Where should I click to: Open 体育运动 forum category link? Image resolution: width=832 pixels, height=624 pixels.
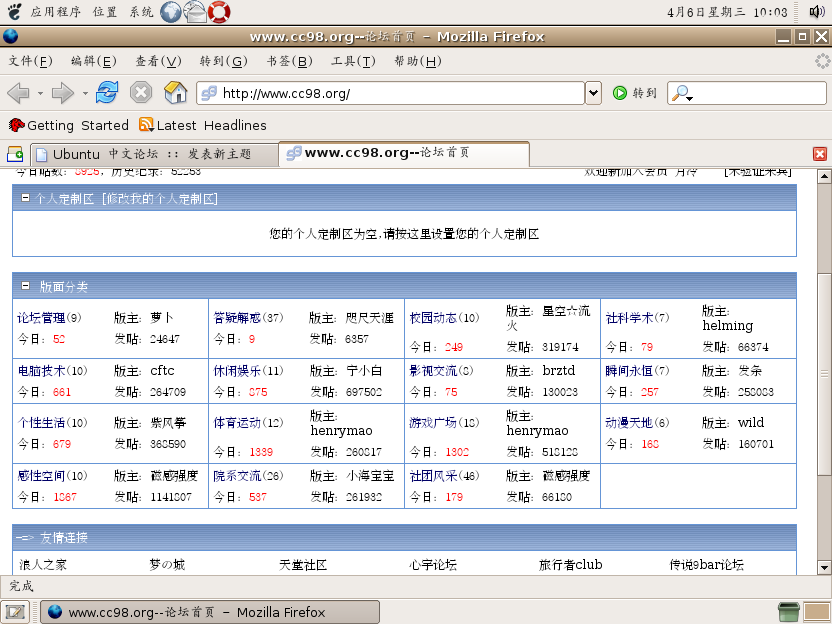point(237,422)
